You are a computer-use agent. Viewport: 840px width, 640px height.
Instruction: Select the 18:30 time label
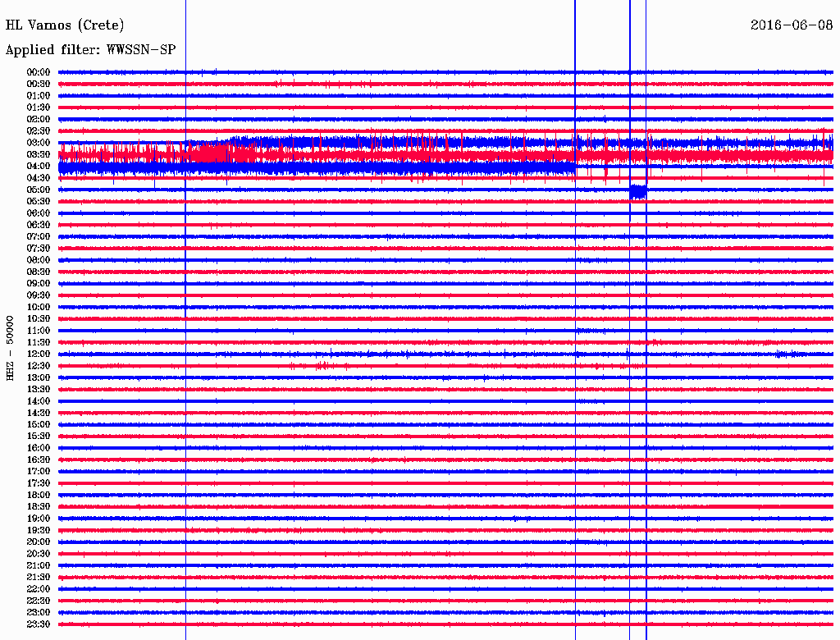[x=39, y=506]
